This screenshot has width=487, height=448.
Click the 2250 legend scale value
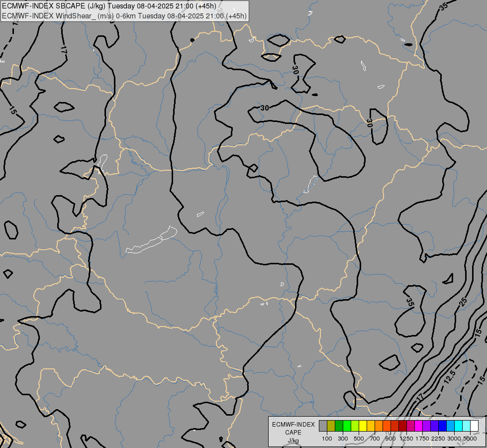click(438, 439)
